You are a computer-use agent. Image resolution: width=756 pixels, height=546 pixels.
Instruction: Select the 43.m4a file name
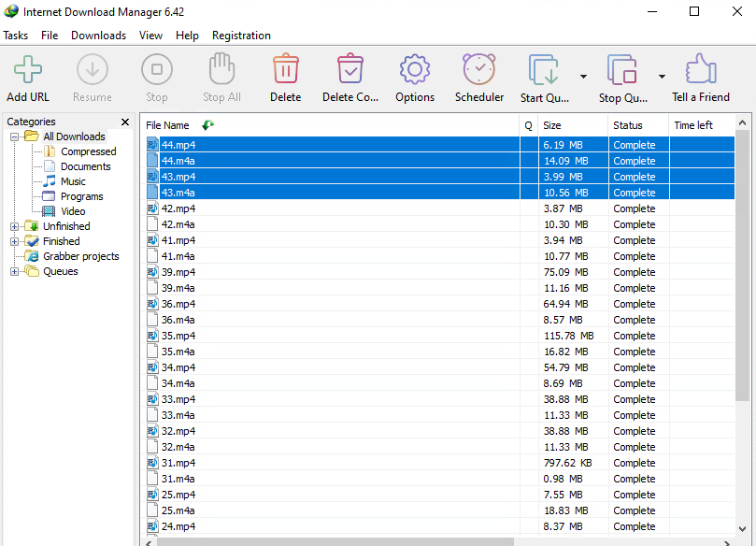(178, 193)
